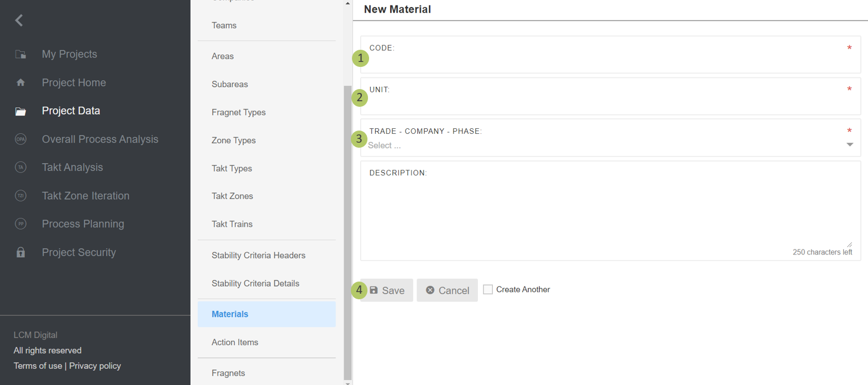Select the Takt Zones menu entry

[232, 196]
